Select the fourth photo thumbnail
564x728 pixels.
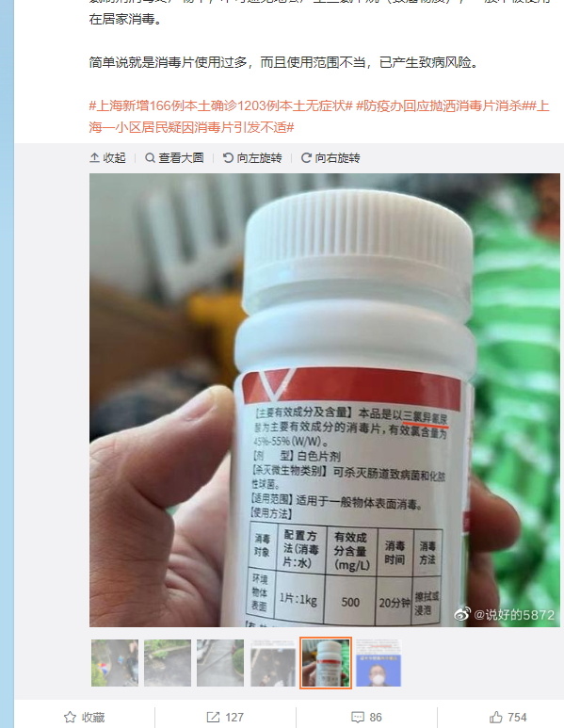[273, 662]
